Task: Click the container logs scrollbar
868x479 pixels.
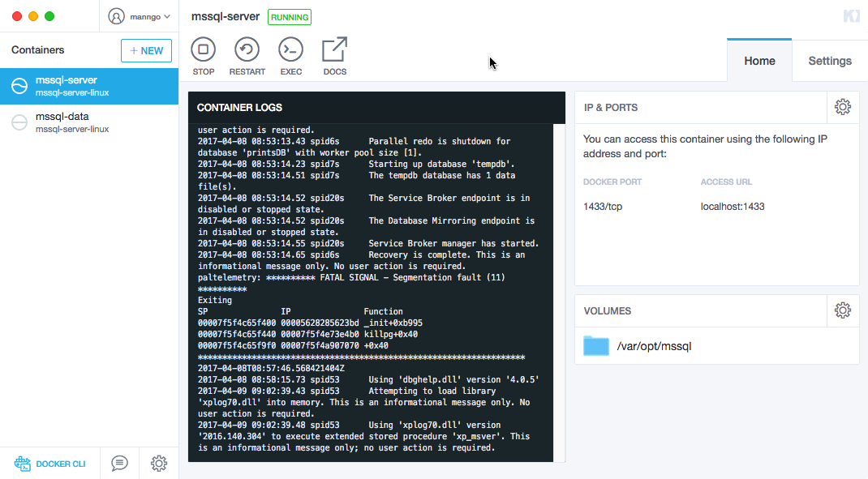Action: point(559,293)
